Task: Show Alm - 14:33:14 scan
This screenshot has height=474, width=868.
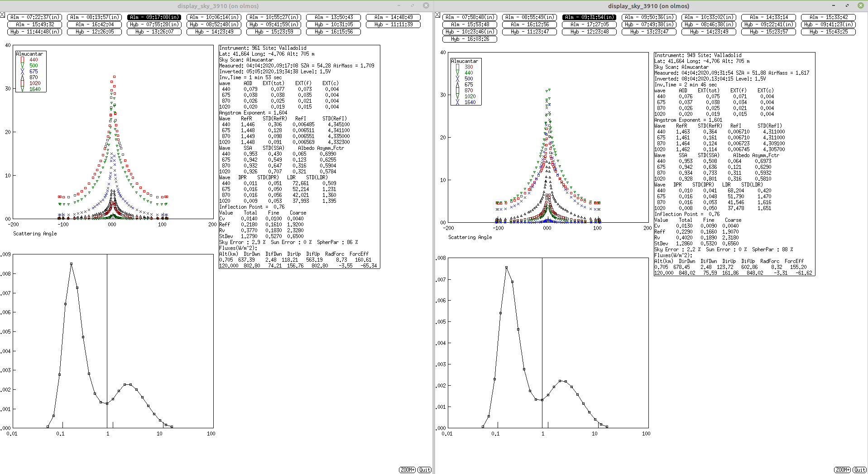Action: click(769, 17)
